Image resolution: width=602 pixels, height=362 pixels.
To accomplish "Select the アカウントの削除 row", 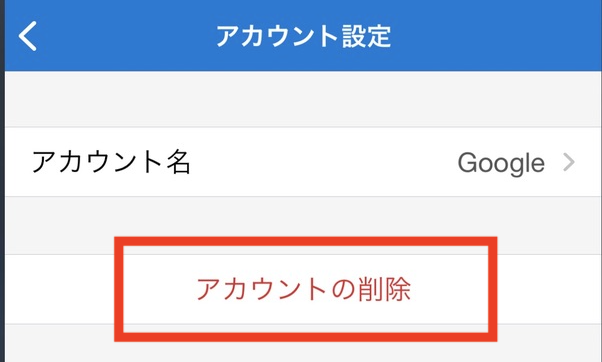I will coord(303,289).
